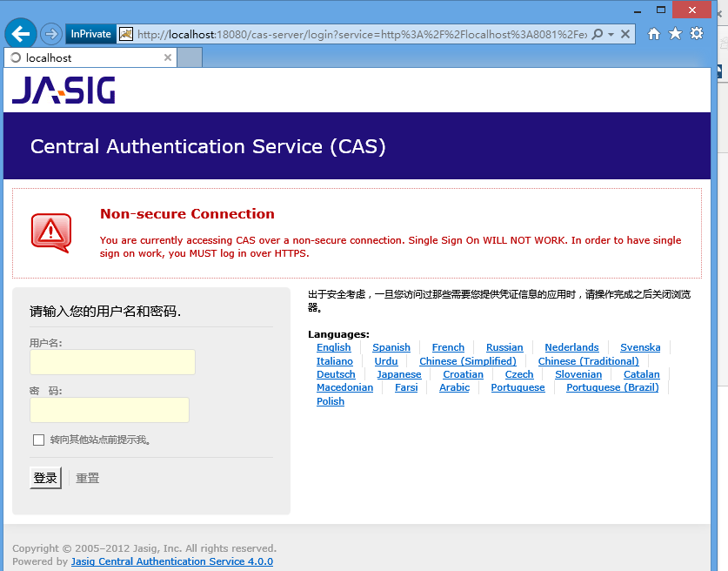Screen dimensions: 728x571
Task: Click the browser Forward arrow button
Action: (50, 34)
